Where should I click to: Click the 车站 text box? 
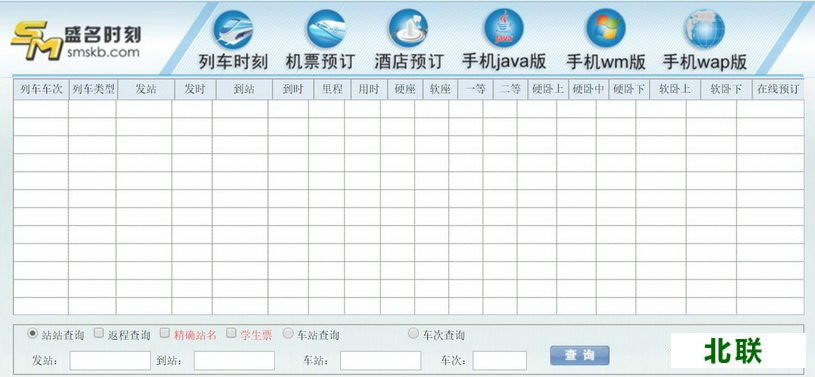(380, 360)
